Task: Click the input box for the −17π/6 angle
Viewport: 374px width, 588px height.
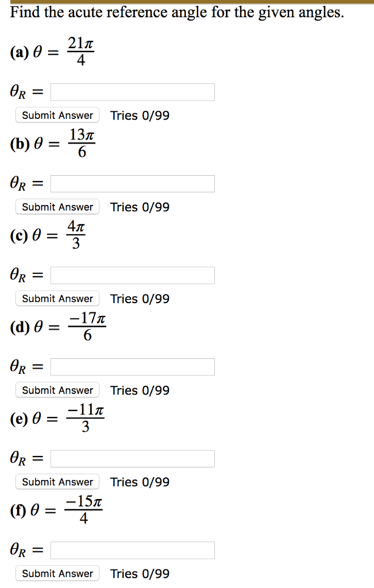Action: pos(132,366)
